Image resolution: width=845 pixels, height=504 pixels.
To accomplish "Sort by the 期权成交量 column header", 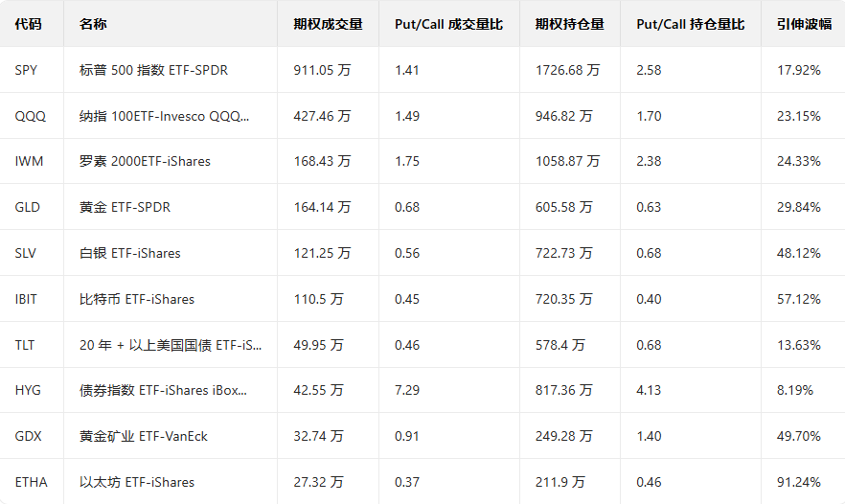I will pyautogui.click(x=328, y=24).
